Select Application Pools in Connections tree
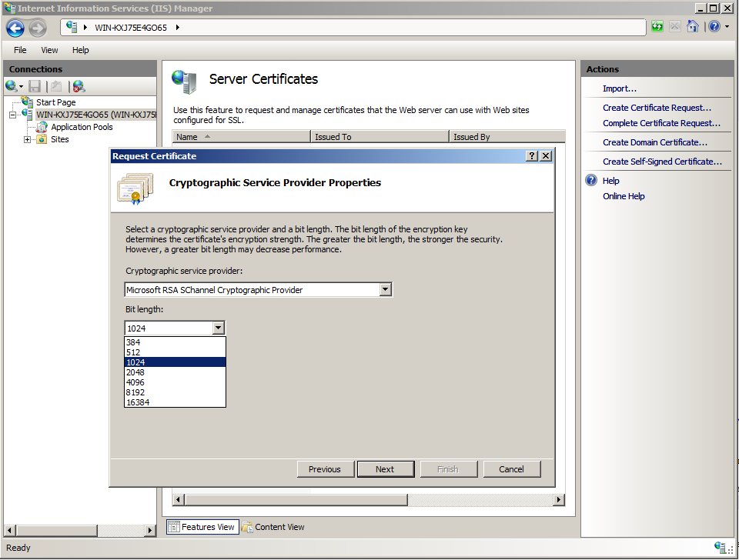739x560 pixels. [x=82, y=127]
